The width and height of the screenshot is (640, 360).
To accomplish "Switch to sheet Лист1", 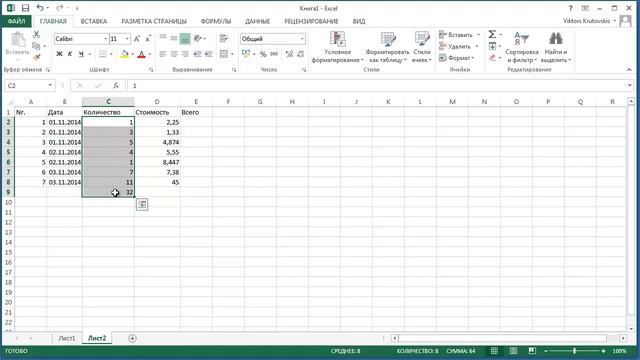I will tap(67, 338).
